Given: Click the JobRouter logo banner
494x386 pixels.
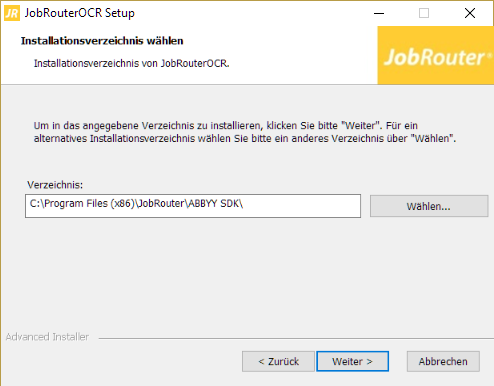Looking at the screenshot, I should 436,55.
